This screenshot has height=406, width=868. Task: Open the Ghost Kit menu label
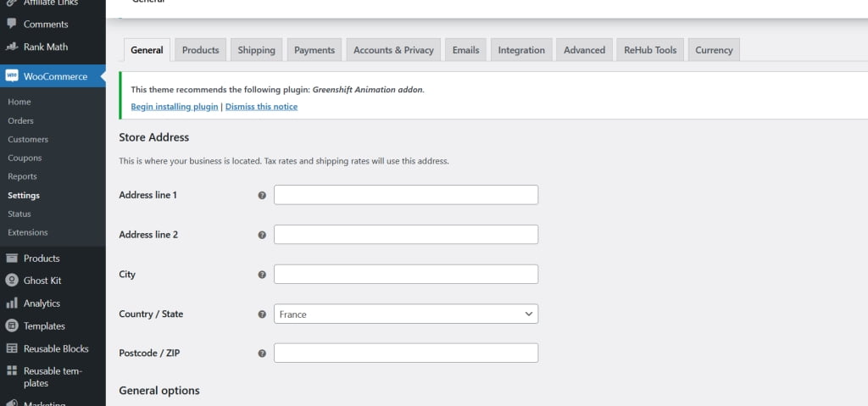[x=42, y=281]
